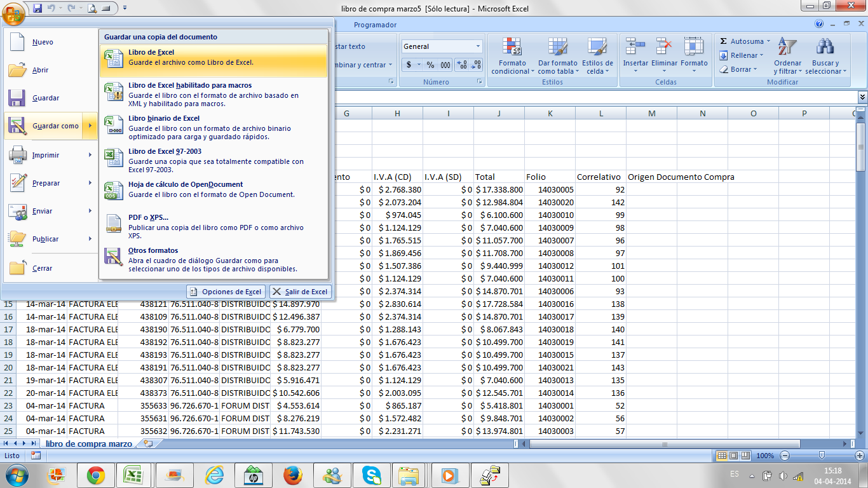The image size is (868, 488).
Task: Save as Libro de Excel
Action: 214,60
